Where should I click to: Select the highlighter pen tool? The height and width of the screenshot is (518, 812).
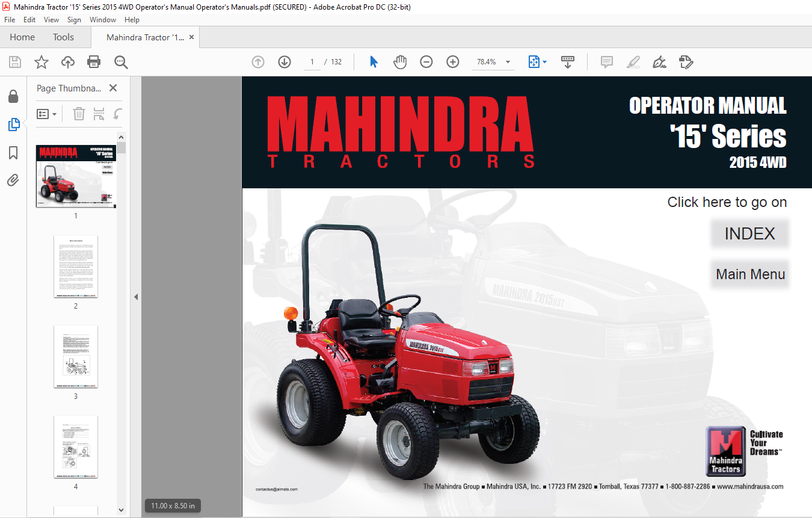(x=633, y=62)
